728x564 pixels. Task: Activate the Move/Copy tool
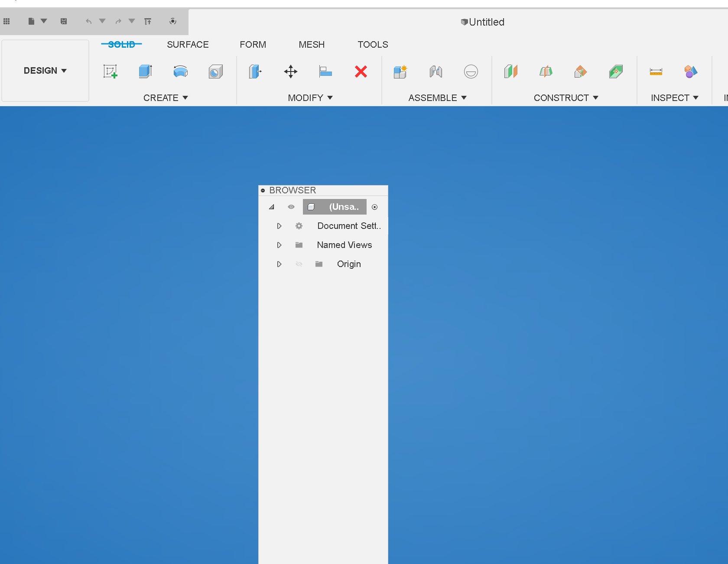290,72
